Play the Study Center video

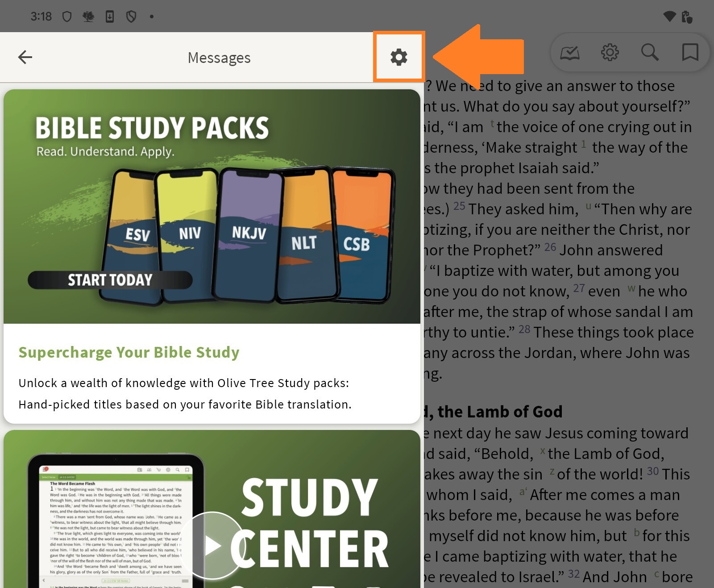point(212,546)
